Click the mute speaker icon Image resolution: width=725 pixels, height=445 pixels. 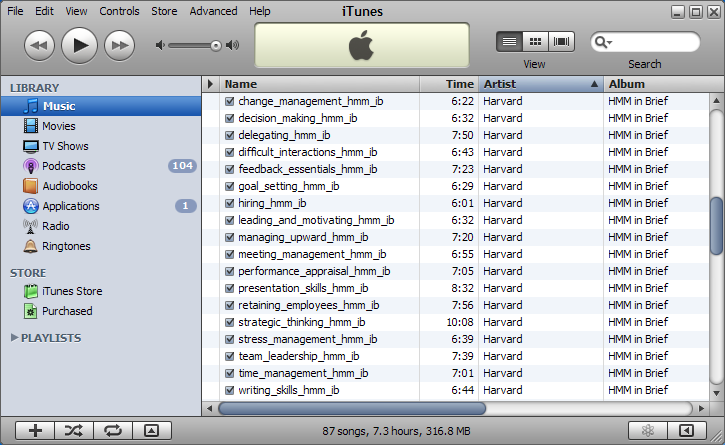pos(160,45)
